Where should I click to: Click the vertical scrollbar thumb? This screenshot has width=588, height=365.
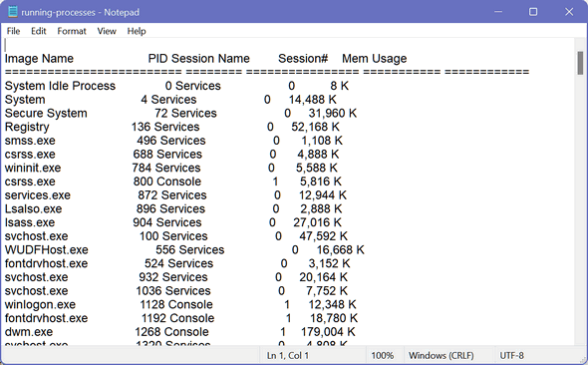pyautogui.click(x=580, y=63)
